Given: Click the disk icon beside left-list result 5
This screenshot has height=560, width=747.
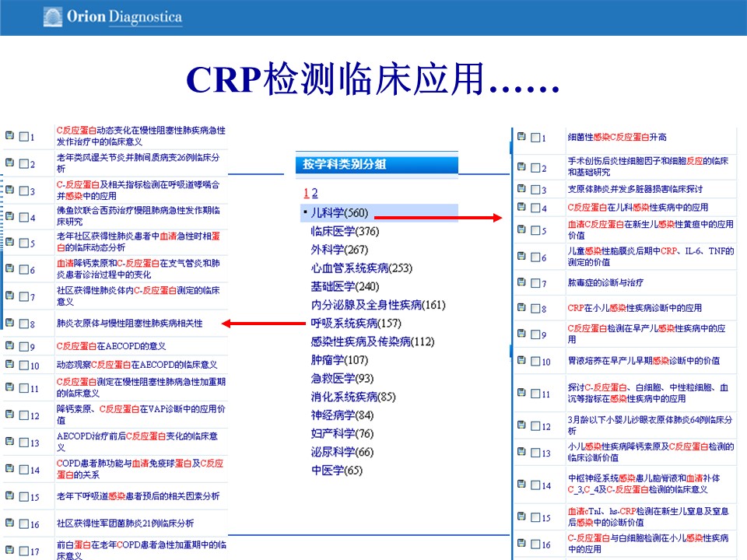Looking at the screenshot, I should [x=9, y=243].
